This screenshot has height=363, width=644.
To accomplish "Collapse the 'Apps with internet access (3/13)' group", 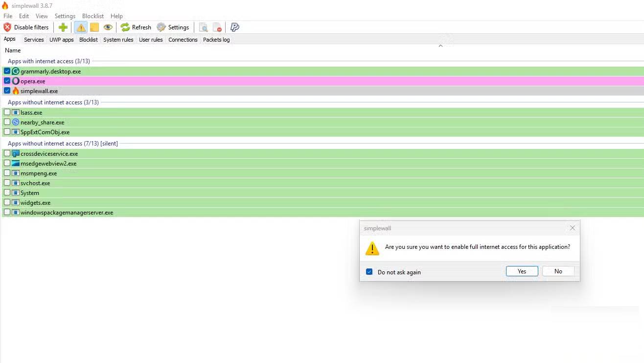I will (49, 61).
